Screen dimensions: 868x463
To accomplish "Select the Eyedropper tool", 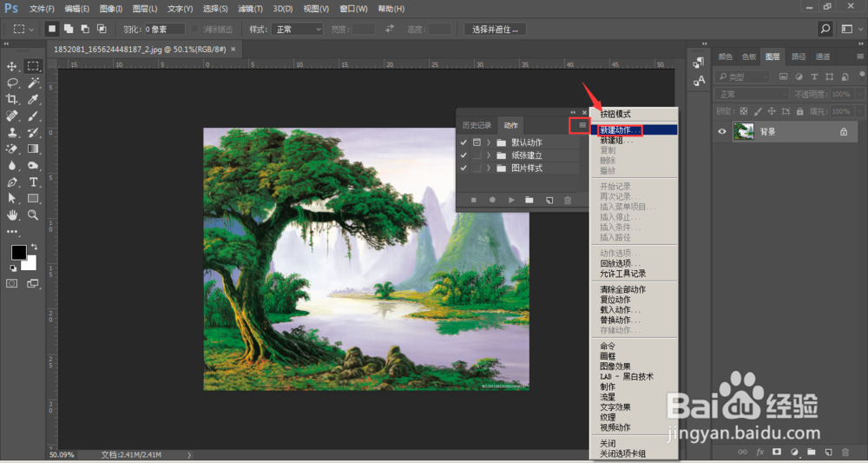I will coord(33,100).
